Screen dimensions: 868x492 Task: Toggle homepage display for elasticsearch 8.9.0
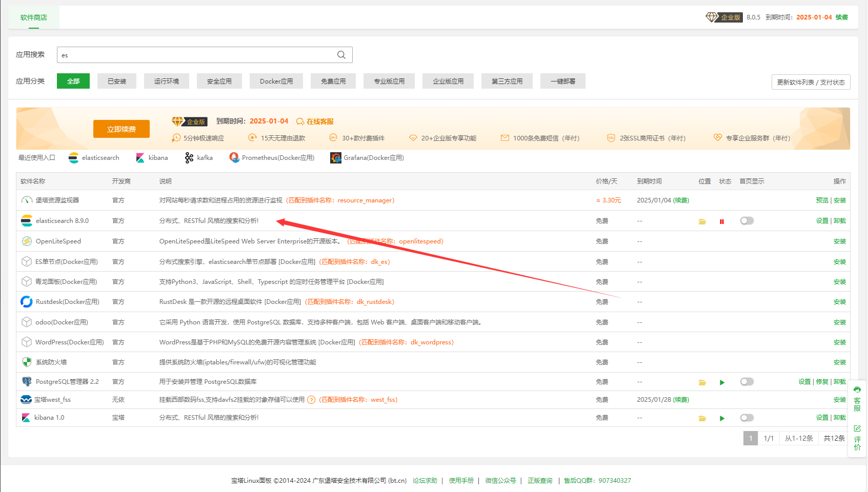point(747,221)
